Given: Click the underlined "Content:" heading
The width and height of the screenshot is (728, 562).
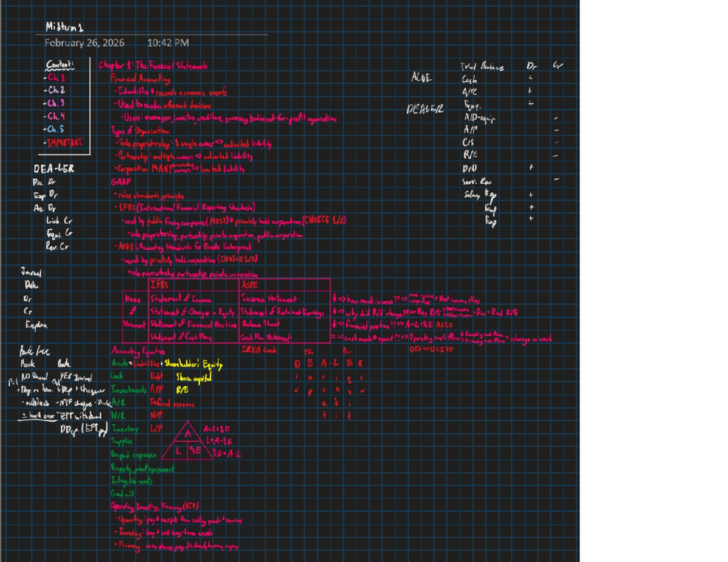Looking at the screenshot, I should [x=60, y=65].
